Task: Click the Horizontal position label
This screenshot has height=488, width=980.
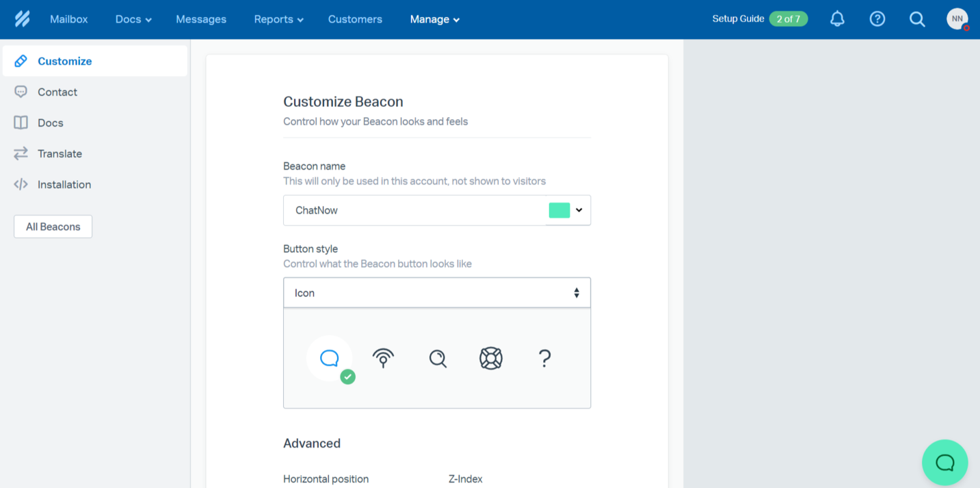Action: pos(326,479)
